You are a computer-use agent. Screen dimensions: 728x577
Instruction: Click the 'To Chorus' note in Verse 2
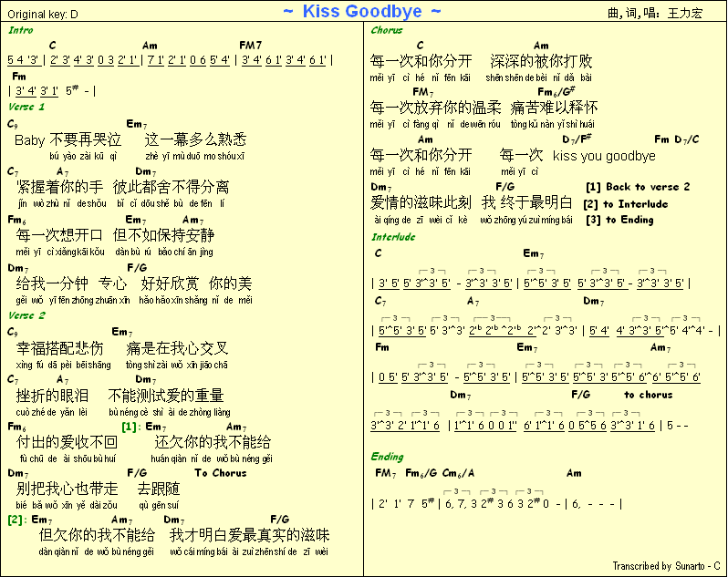click(x=221, y=473)
